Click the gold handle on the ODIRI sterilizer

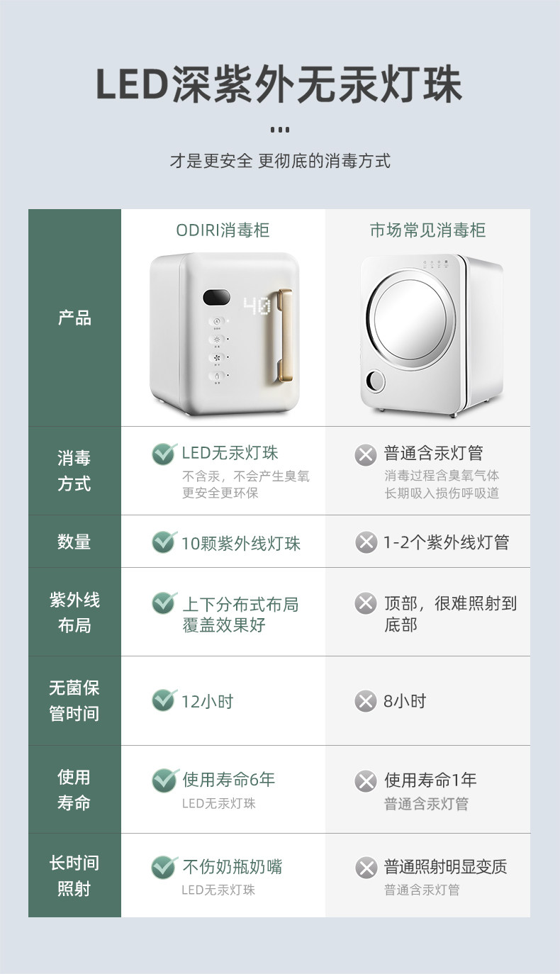[282, 330]
